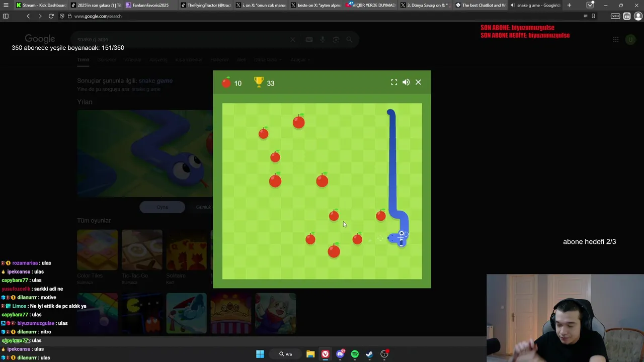
Task: Follow the 'snake game' suggested query link
Action: tap(155, 80)
